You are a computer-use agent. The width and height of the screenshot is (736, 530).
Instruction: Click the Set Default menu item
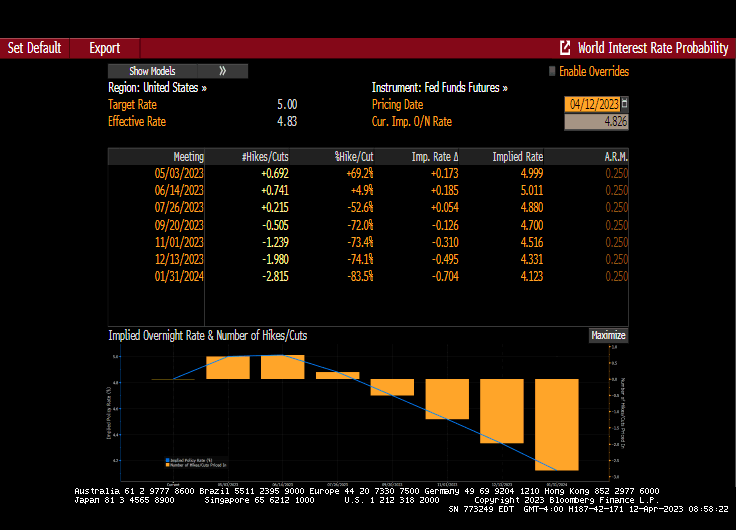pyautogui.click(x=35, y=48)
